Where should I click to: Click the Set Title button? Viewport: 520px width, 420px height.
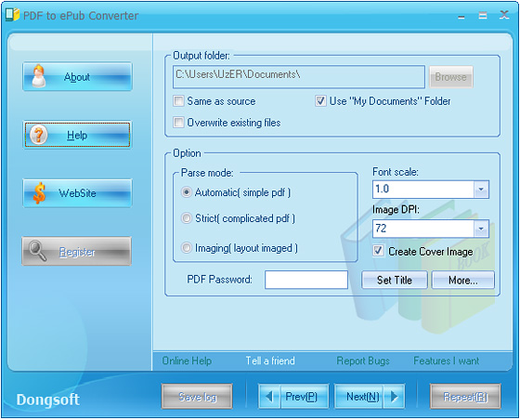395,280
